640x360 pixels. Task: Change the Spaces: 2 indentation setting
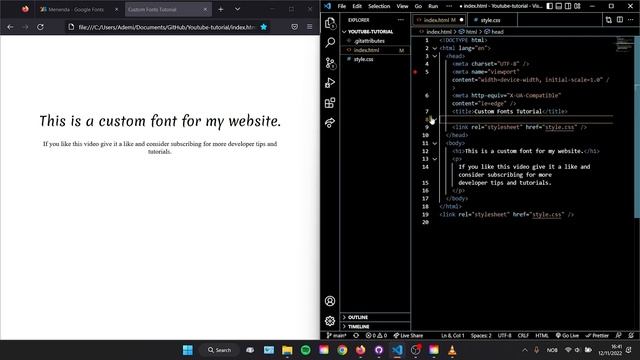481,336
